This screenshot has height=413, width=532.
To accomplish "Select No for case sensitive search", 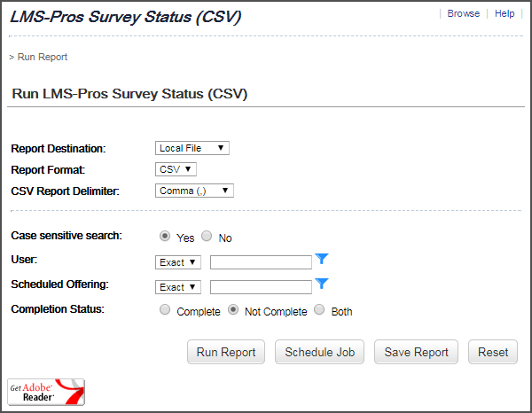I will coord(207,237).
